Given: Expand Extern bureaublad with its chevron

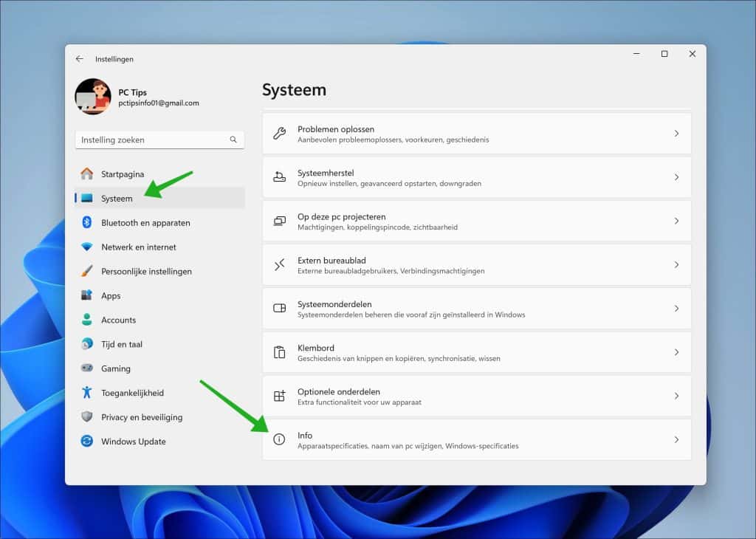Looking at the screenshot, I should tap(676, 264).
